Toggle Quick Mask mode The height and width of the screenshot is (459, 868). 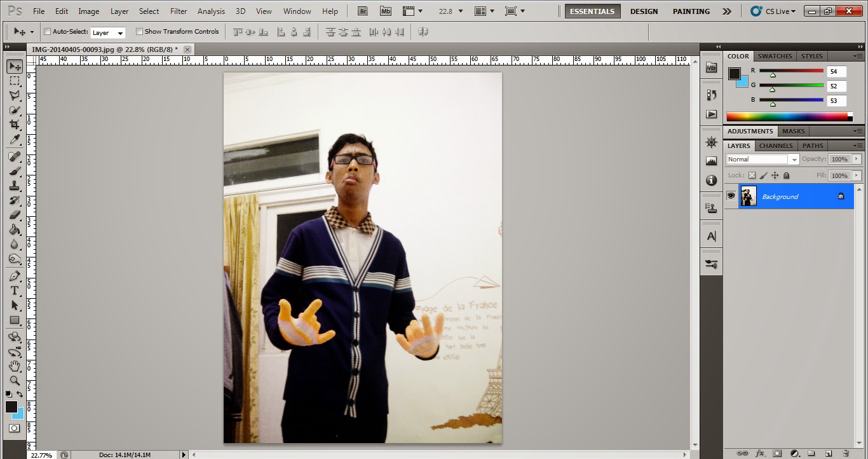[15, 428]
